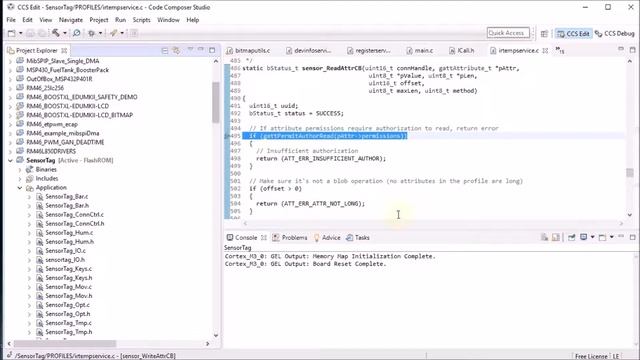Click Open Console icon
640x360 pixels.
click(602, 238)
